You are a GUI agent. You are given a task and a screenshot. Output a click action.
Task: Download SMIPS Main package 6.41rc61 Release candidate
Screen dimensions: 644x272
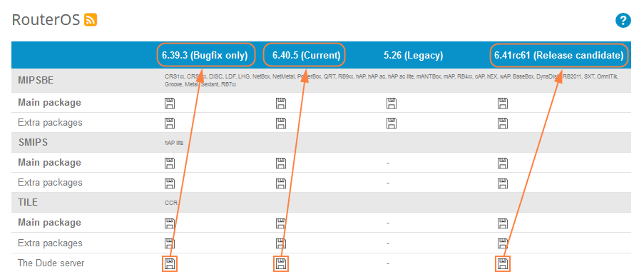503,163
